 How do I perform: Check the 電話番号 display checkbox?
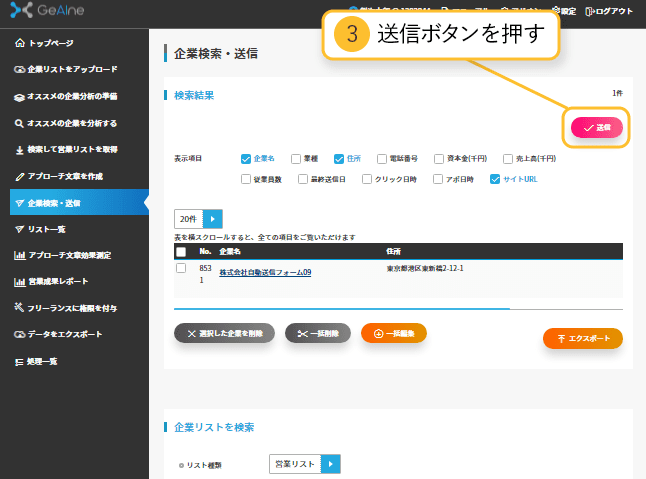(382, 159)
